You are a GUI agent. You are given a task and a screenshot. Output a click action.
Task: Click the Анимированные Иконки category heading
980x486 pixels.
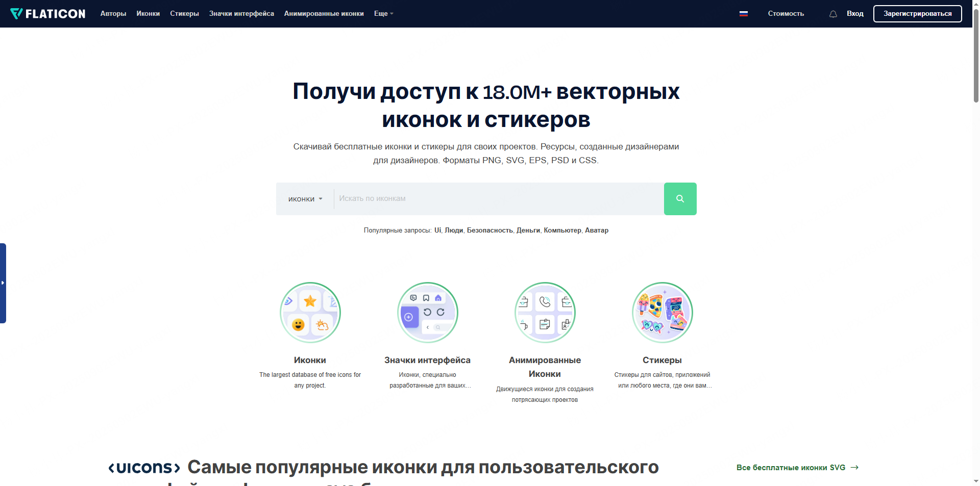(545, 367)
